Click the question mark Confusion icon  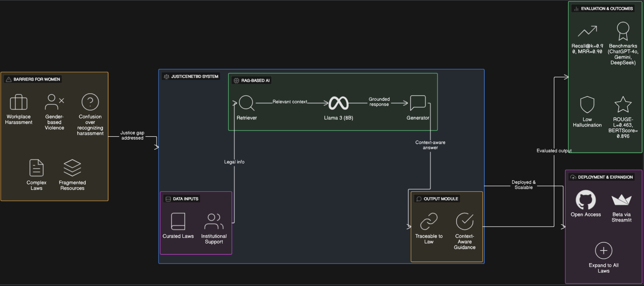point(90,102)
